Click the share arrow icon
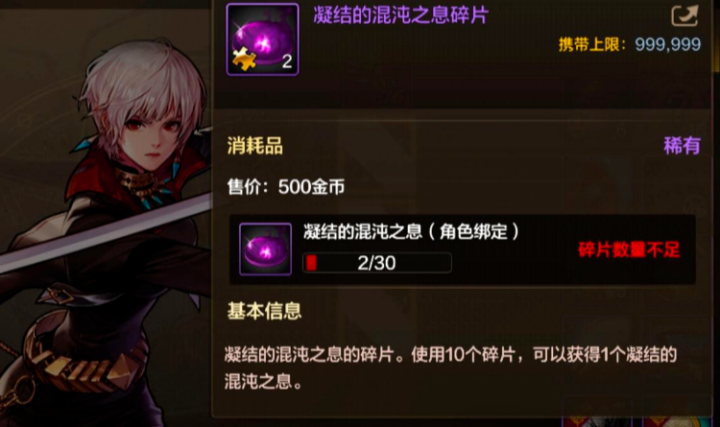The height and width of the screenshot is (427, 720). point(685,15)
